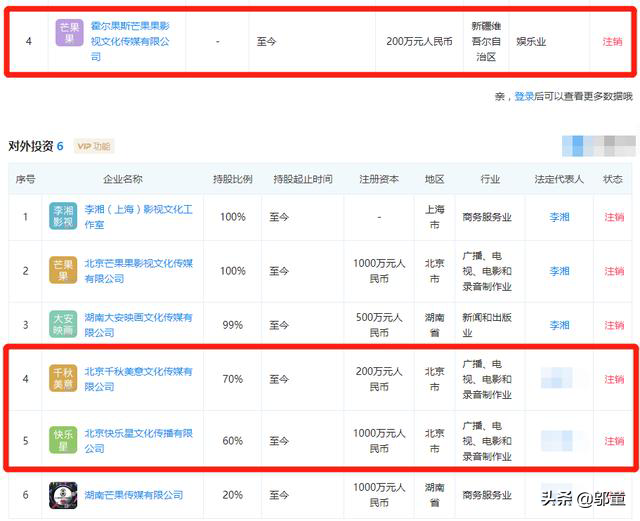
Task: Click the green 大安映画 logo icon
Action: [63, 324]
